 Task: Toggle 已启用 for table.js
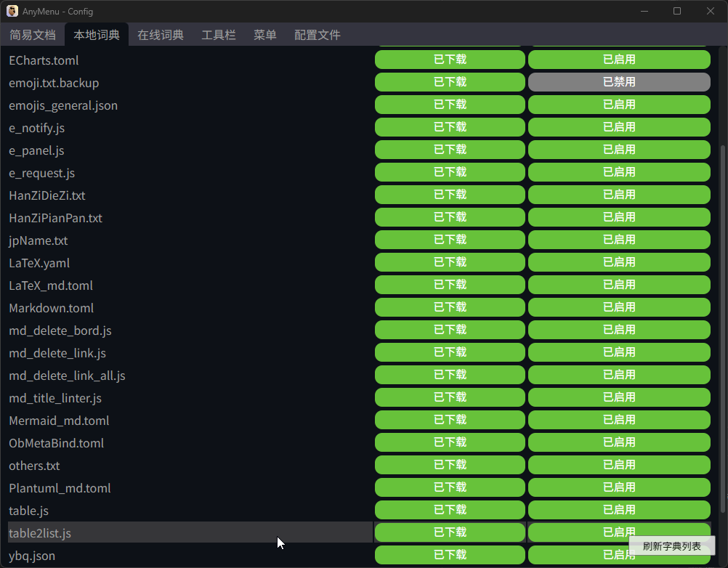point(619,510)
